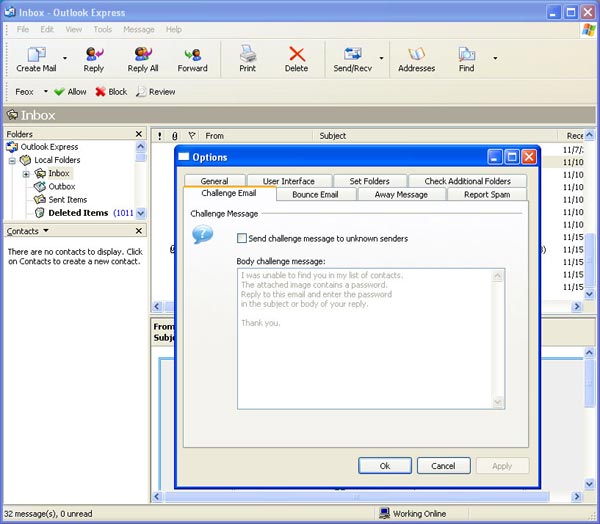600x524 pixels.
Task: Click the flag column header icon
Action: [x=192, y=135]
